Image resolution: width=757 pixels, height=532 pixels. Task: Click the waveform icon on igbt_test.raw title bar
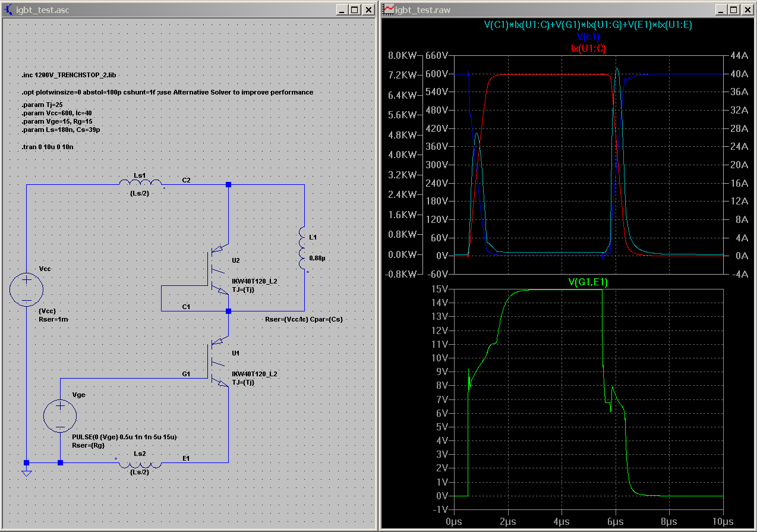389,10
